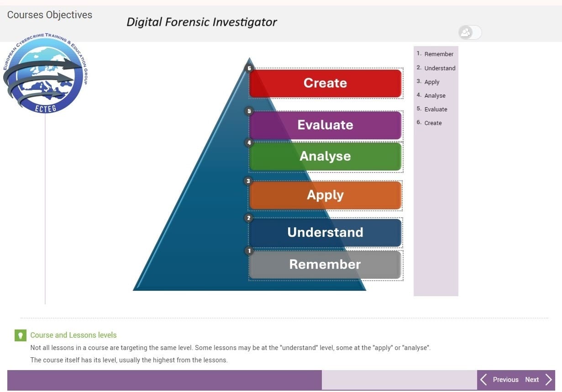Viewport: 562px width, 392px height.
Task: Open the green Analyse level block
Action: pyautogui.click(x=325, y=156)
